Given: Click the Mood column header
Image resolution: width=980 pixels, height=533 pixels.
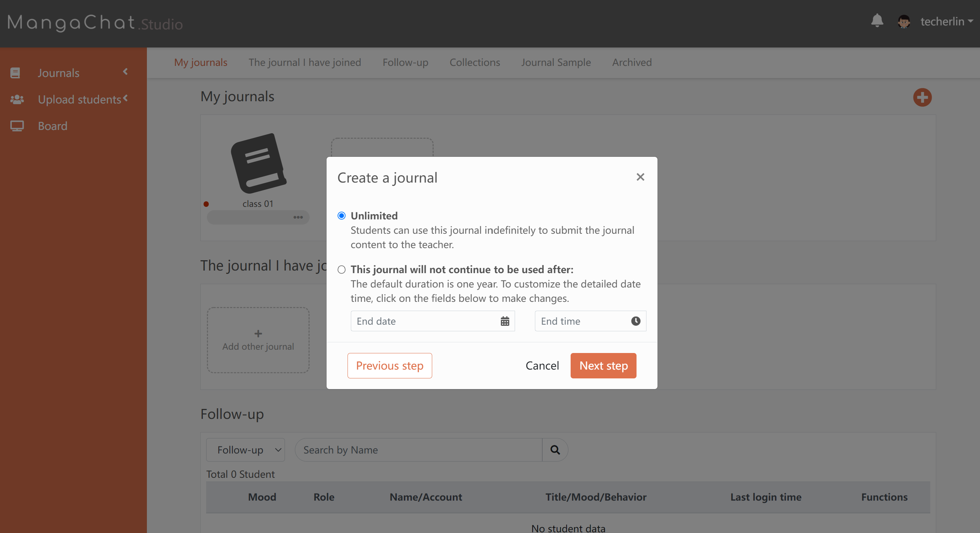Looking at the screenshot, I should pos(262,497).
